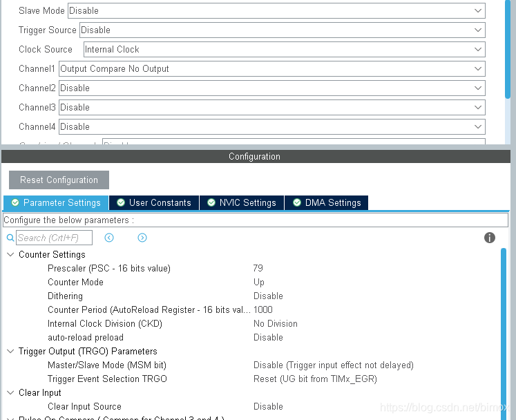
Task: Click the green check on DMA Settings
Action: point(297,202)
